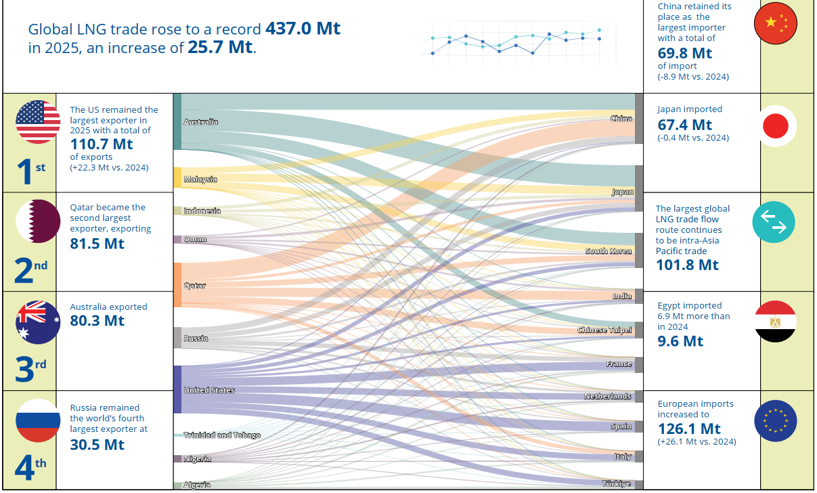Click the European Union flag icon

775,421
